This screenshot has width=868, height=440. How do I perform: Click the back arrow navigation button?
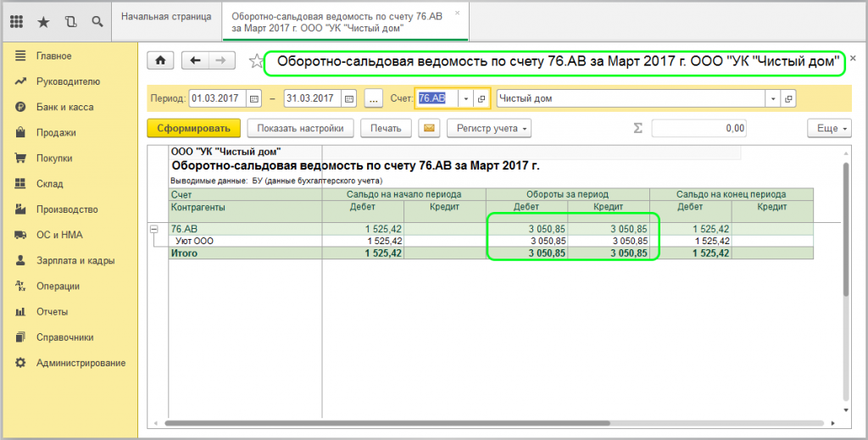tap(196, 60)
